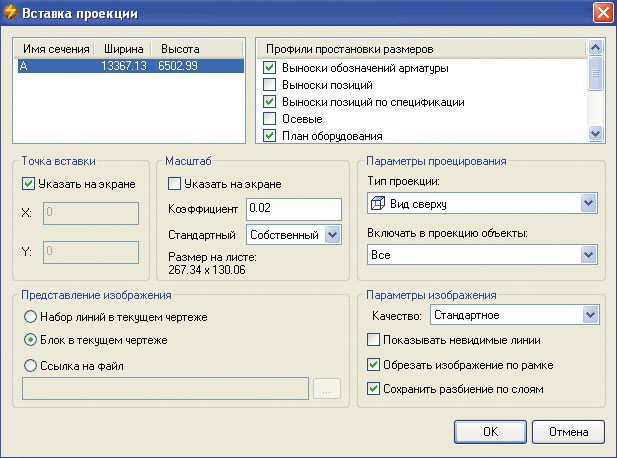The height and width of the screenshot is (458, 617).
Task: Click the Отмена button
Action: pos(567,431)
